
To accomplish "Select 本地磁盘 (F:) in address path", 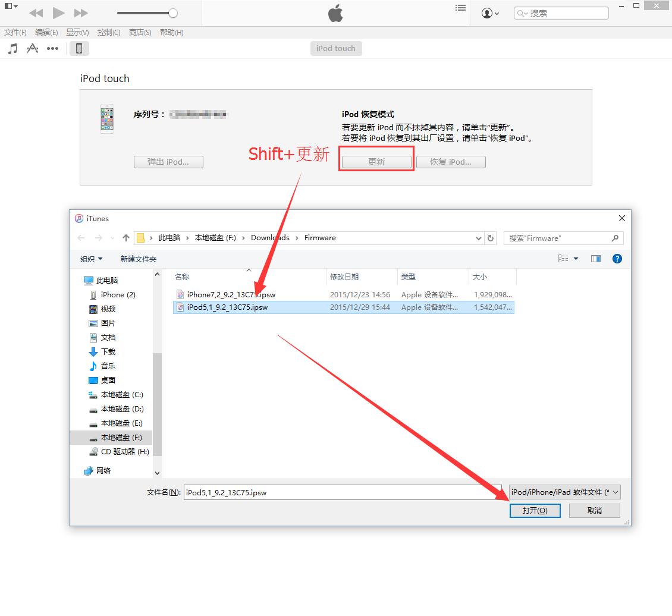I will 215,238.
